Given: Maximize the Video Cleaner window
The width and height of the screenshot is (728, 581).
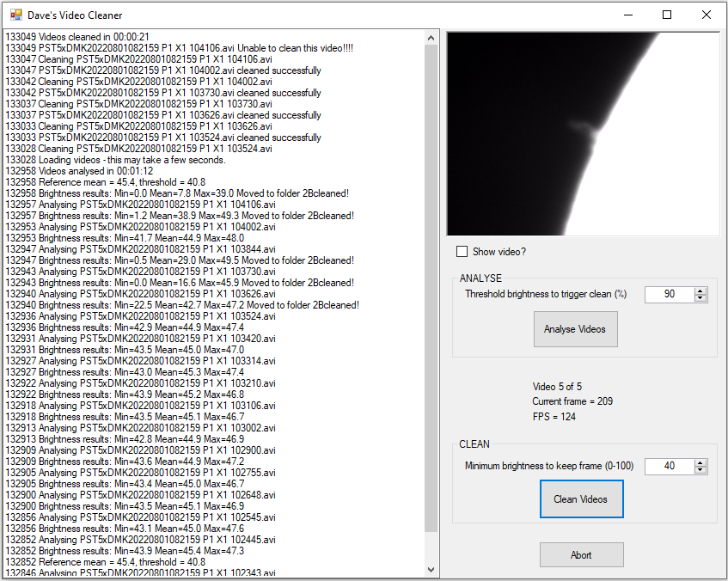Looking at the screenshot, I should (x=667, y=15).
